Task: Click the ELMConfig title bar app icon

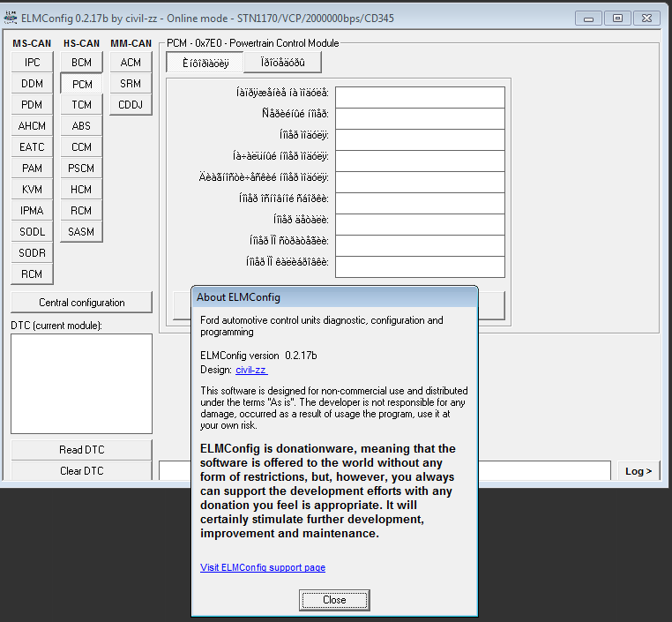Action: [x=11, y=18]
